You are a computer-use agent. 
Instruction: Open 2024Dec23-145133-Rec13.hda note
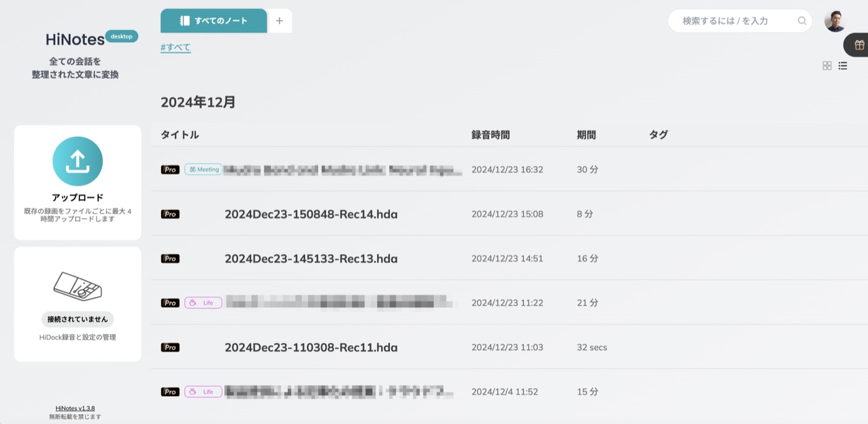click(x=311, y=258)
